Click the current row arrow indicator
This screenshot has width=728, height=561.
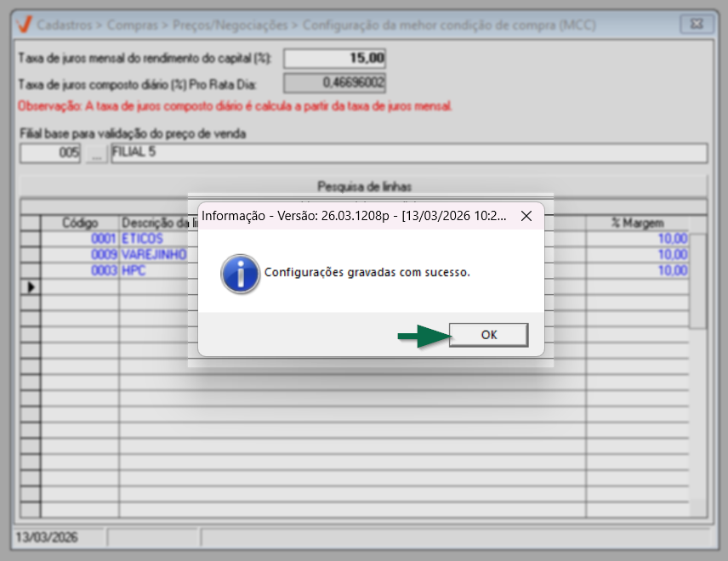click(31, 286)
